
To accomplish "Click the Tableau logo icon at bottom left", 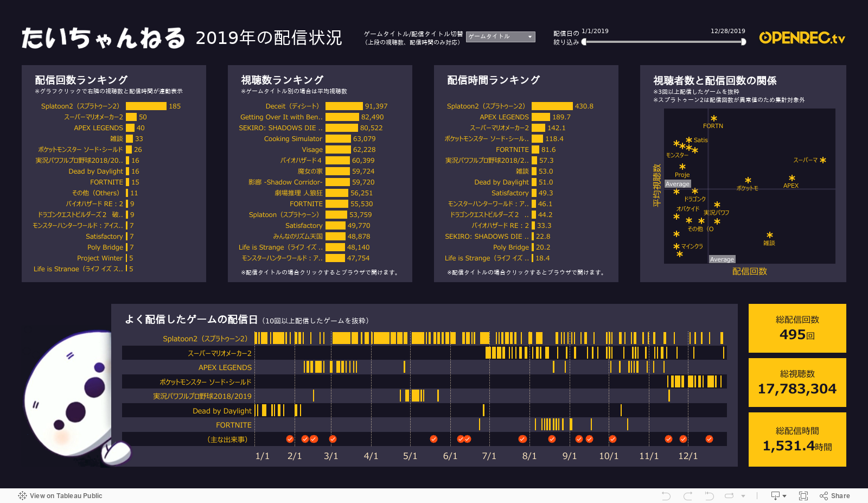I will [22, 495].
